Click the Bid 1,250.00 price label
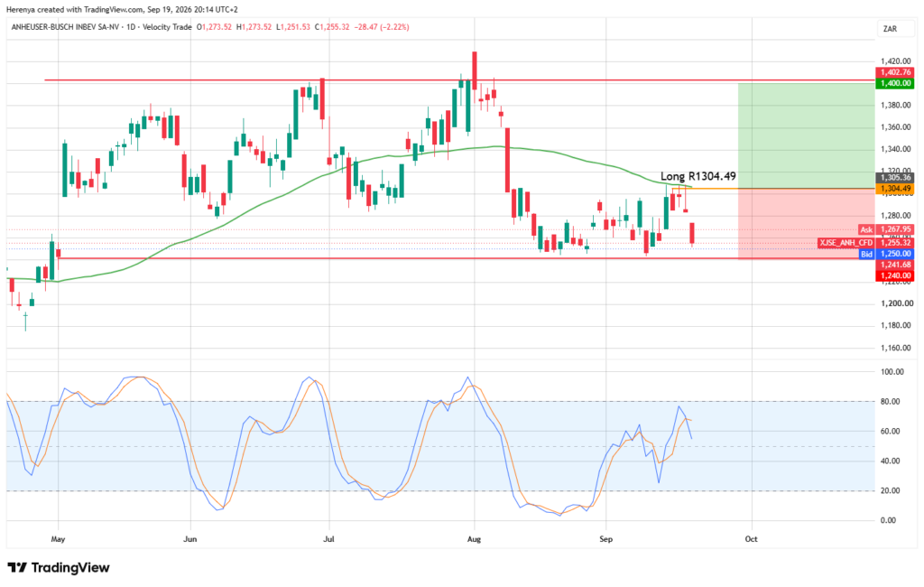924x587 pixels. [x=886, y=254]
